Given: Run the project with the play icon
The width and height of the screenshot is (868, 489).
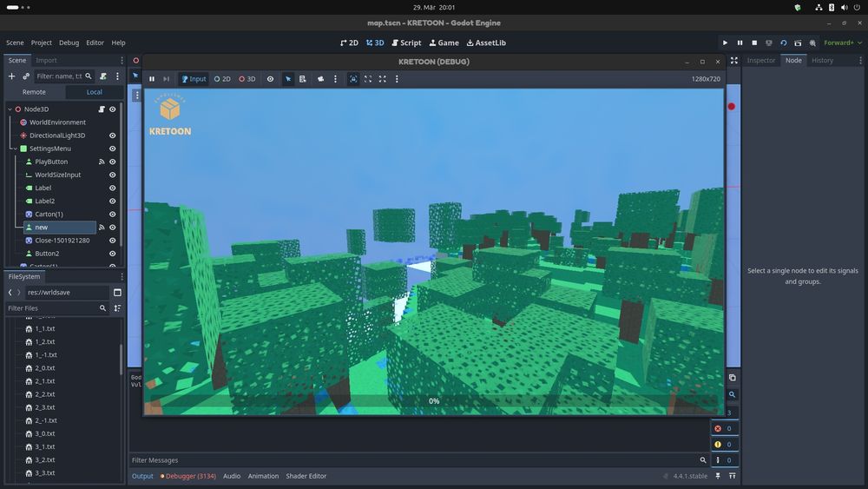Looking at the screenshot, I should (x=725, y=43).
